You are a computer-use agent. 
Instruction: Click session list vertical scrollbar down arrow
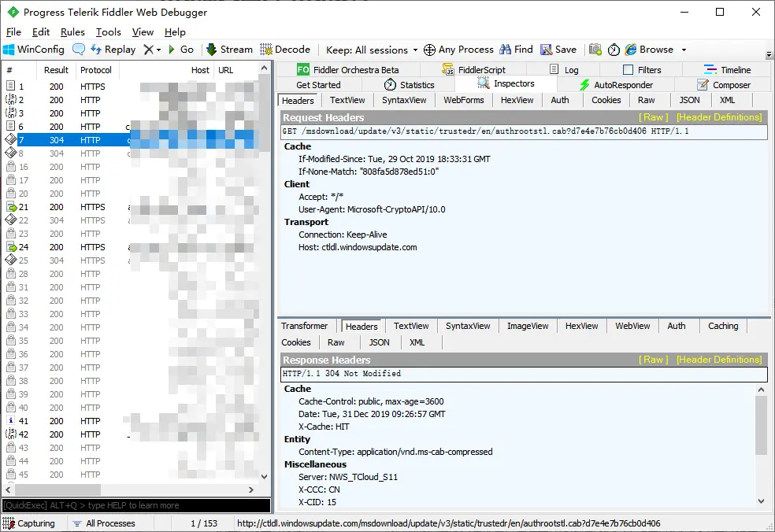pyautogui.click(x=264, y=477)
